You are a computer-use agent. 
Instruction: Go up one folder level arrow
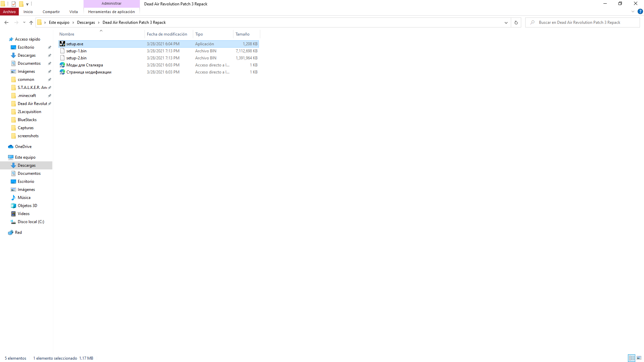[31, 22]
